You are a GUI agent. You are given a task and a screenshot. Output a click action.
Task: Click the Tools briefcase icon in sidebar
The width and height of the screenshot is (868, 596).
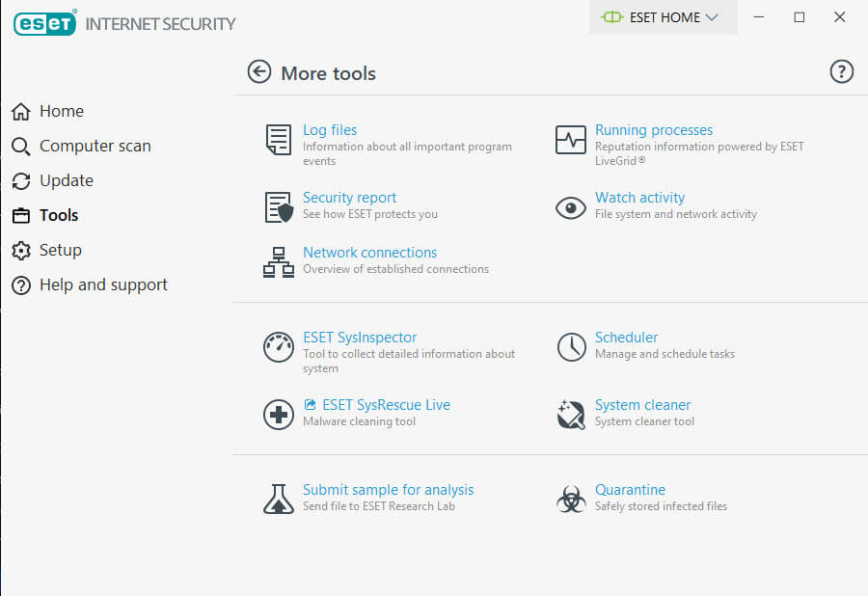tap(21, 215)
